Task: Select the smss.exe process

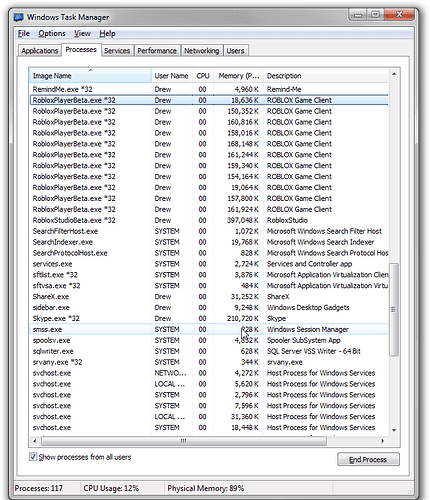Action: coord(209,329)
